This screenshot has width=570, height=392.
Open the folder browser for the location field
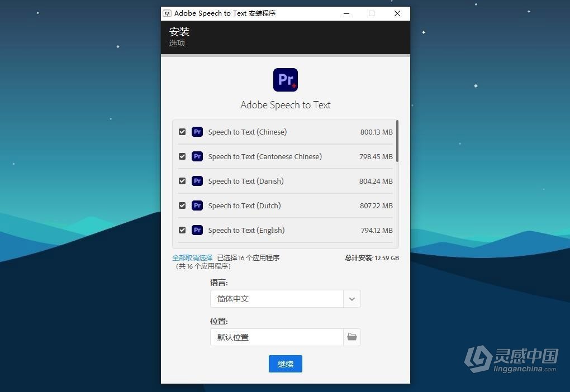click(x=351, y=337)
